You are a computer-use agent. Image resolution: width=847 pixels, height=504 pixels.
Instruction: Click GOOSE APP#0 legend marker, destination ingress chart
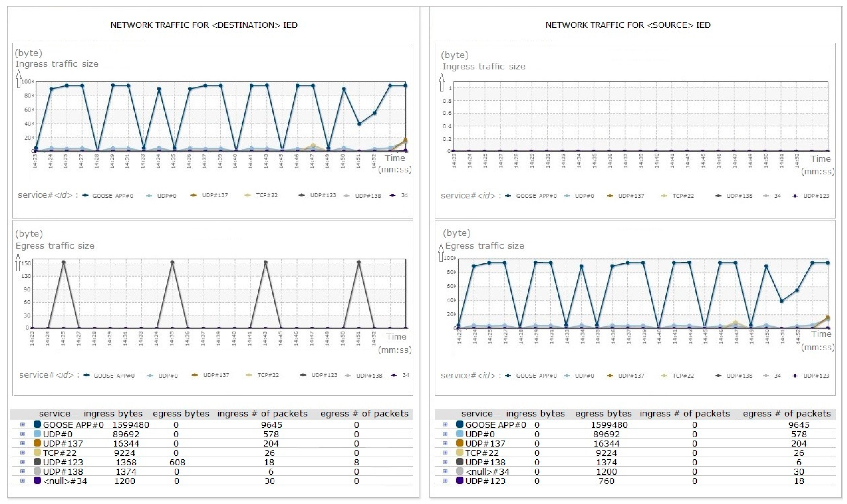click(x=86, y=195)
